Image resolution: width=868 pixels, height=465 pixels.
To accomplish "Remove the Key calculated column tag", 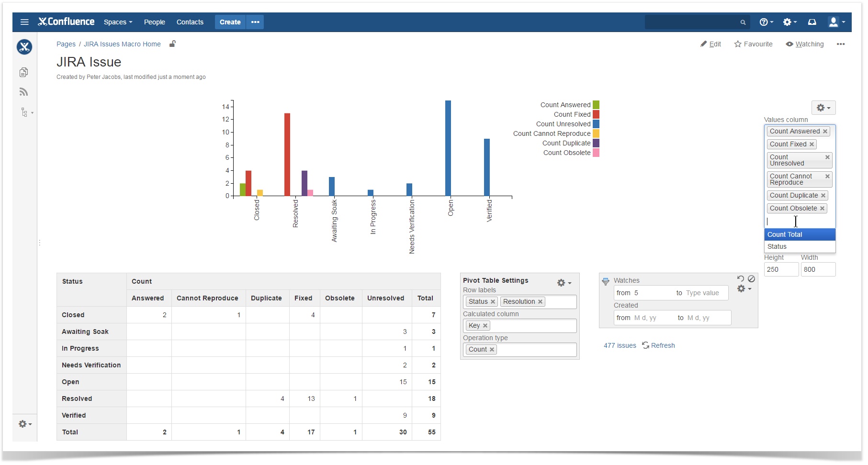I will [485, 325].
